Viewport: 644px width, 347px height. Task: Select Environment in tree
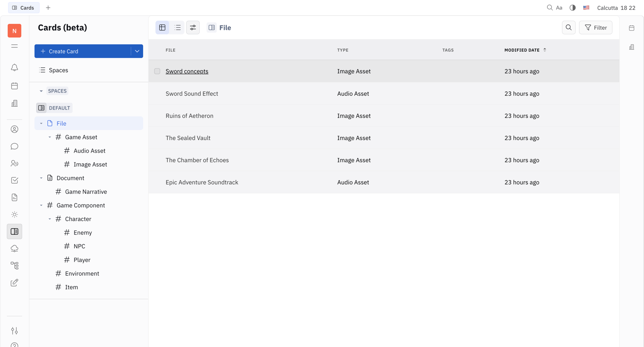tap(82, 273)
